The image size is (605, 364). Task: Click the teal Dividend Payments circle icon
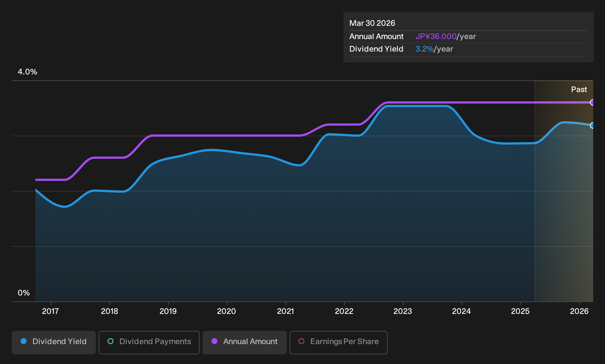111,341
